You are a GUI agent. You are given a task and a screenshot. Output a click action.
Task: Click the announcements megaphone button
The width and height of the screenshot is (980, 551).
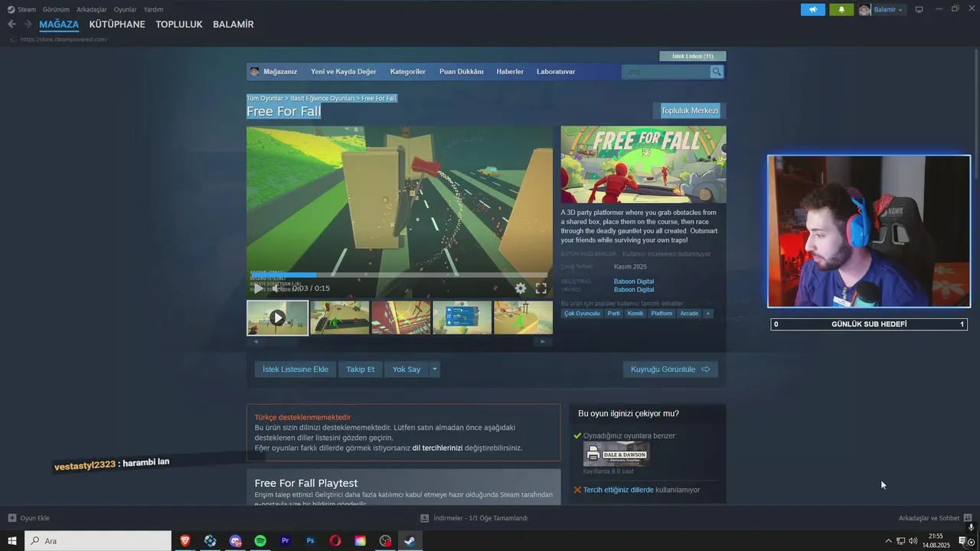[x=813, y=9]
